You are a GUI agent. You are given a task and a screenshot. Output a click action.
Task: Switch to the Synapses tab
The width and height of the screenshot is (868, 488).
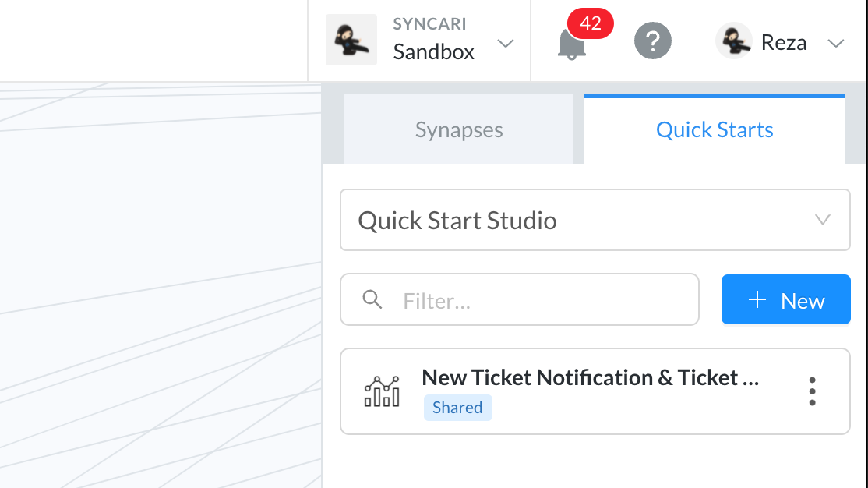click(x=458, y=129)
